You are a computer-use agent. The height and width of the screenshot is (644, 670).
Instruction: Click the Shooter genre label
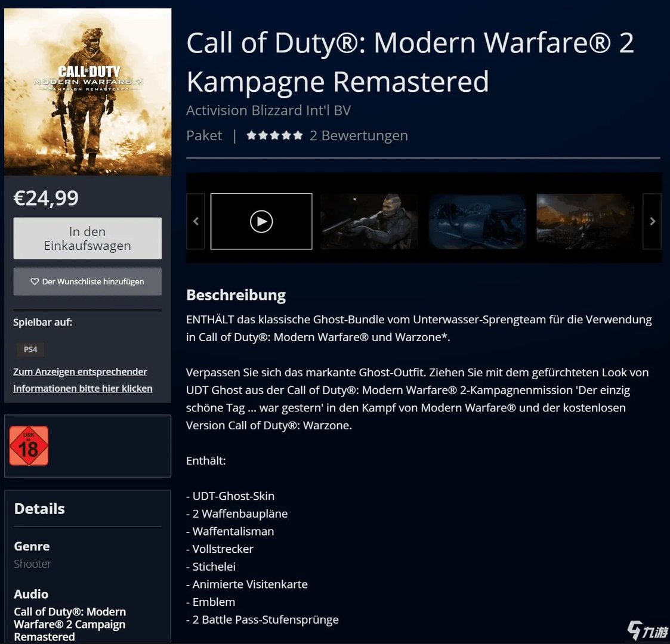pyautogui.click(x=32, y=563)
